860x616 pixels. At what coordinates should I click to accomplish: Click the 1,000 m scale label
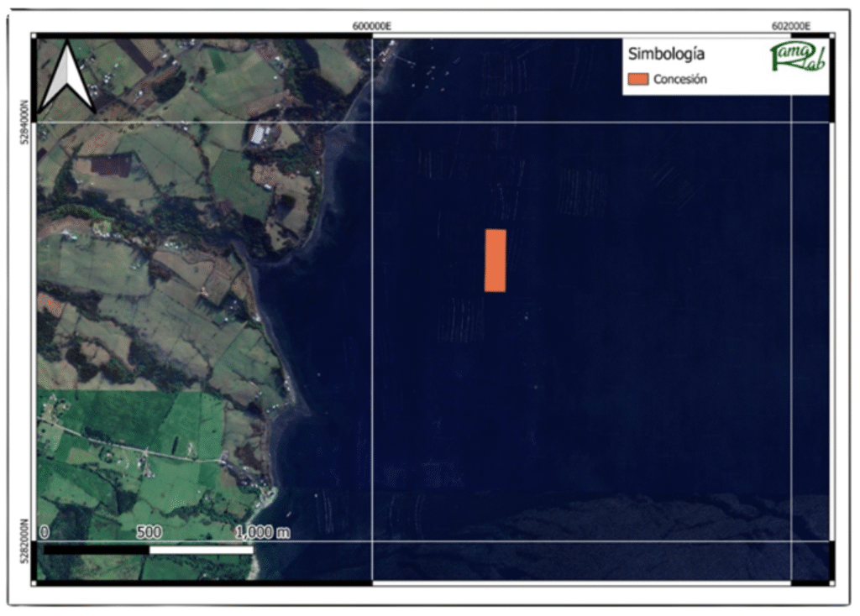[262, 532]
